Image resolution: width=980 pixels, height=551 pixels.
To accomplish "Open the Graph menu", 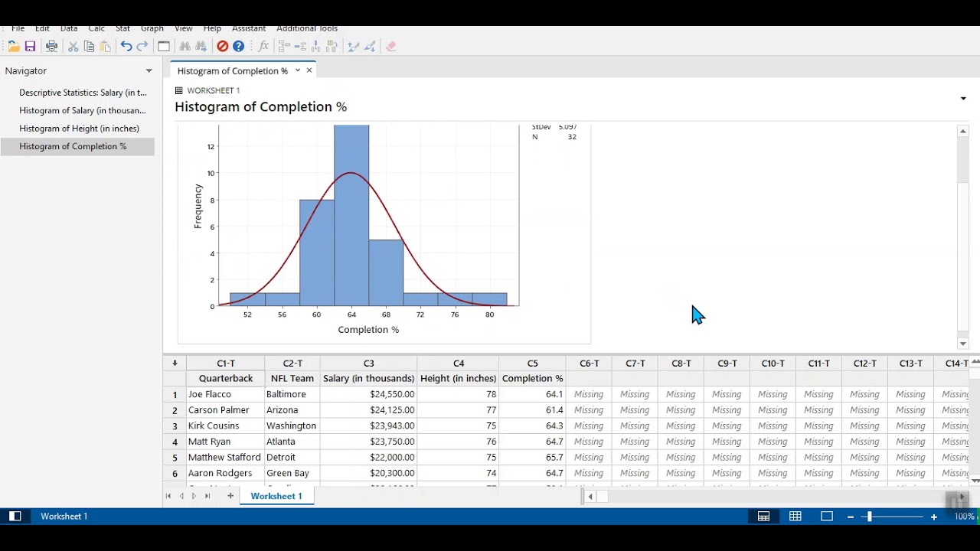I will click(x=152, y=28).
